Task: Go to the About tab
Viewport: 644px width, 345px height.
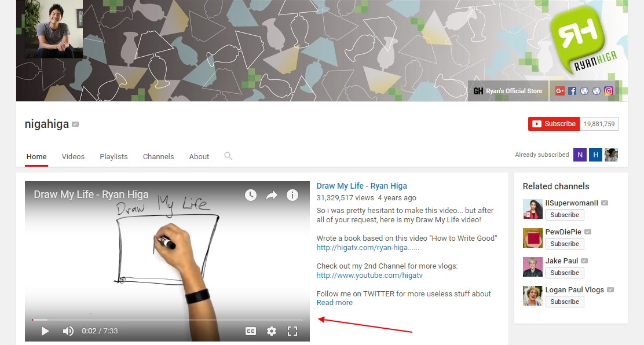Action: coord(199,157)
